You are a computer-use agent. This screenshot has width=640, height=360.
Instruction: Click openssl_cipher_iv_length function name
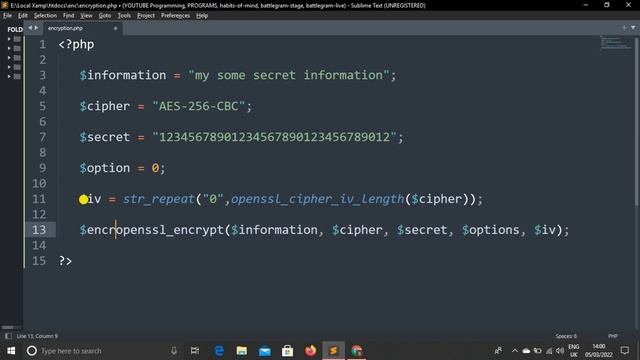coord(318,199)
